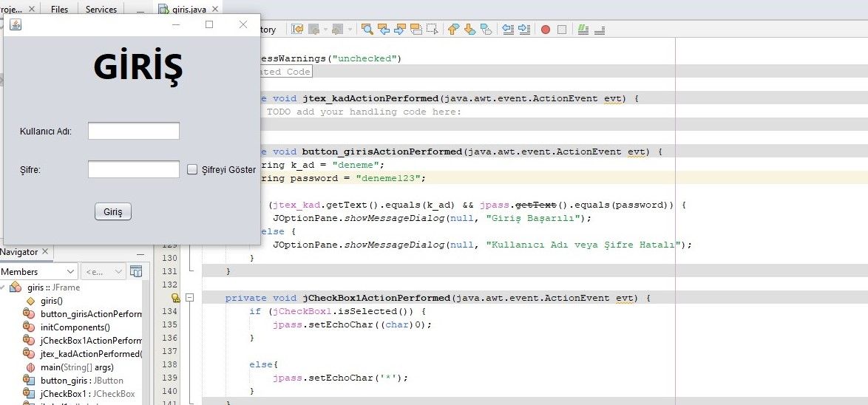Viewport: 868px width, 405px height.
Task: Click Java coffee-cup icon in GİRİŞ window
Action: click(x=16, y=24)
